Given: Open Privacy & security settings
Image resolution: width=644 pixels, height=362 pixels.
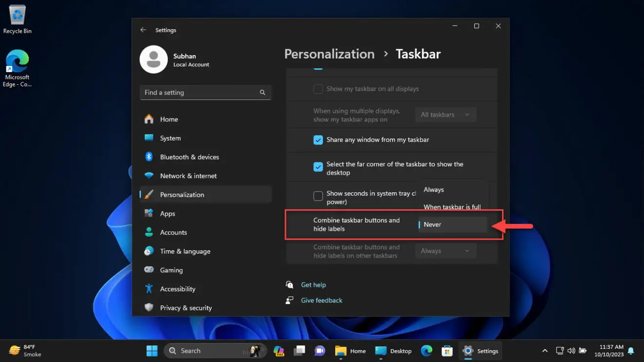Looking at the screenshot, I should coord(186,307).
